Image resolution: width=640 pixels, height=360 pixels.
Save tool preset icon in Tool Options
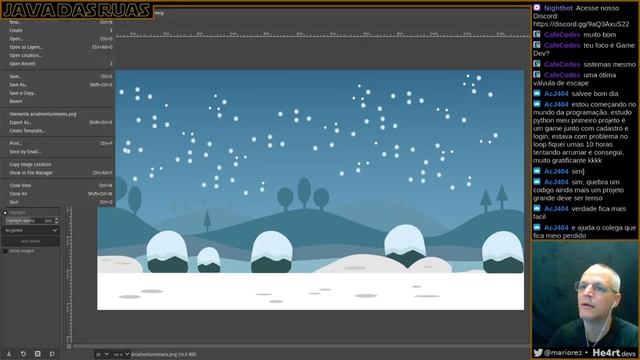point(9,354)
